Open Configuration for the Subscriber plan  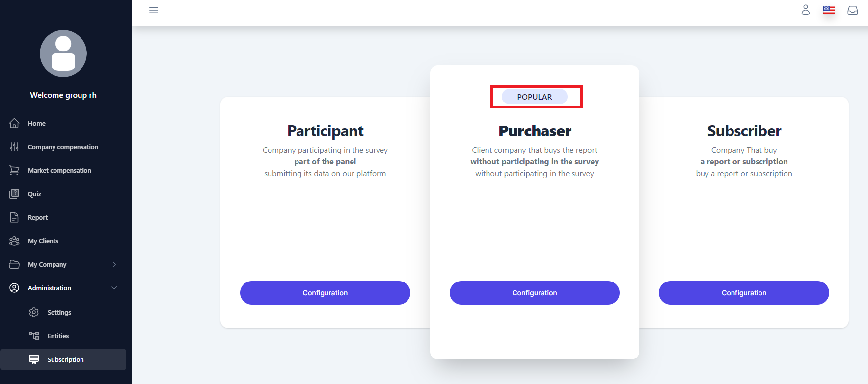coord(744,293)
